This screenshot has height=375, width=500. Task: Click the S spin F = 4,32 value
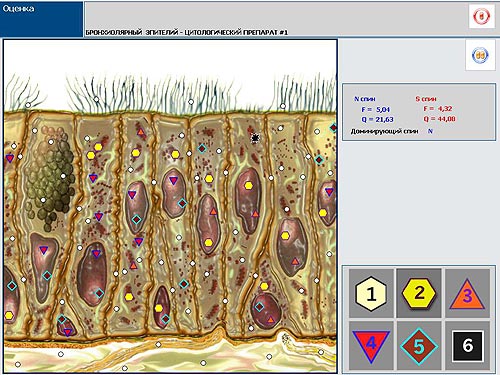tap(438, 109)
